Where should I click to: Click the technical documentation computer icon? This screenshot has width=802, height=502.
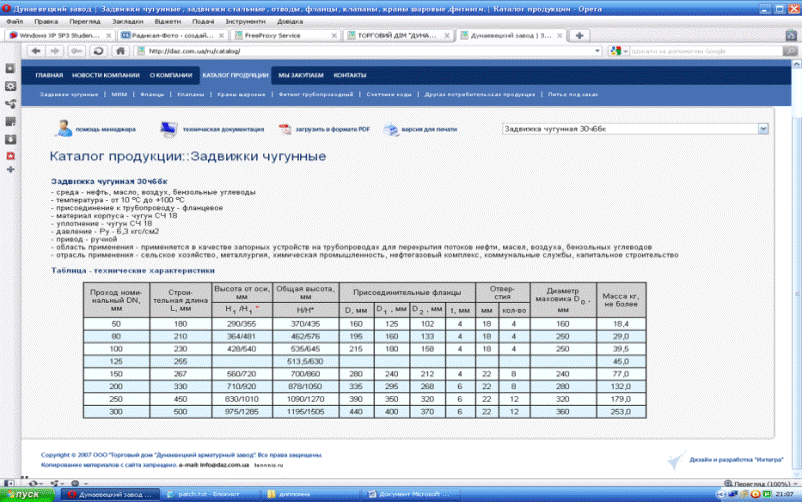[x=170, y=128]
